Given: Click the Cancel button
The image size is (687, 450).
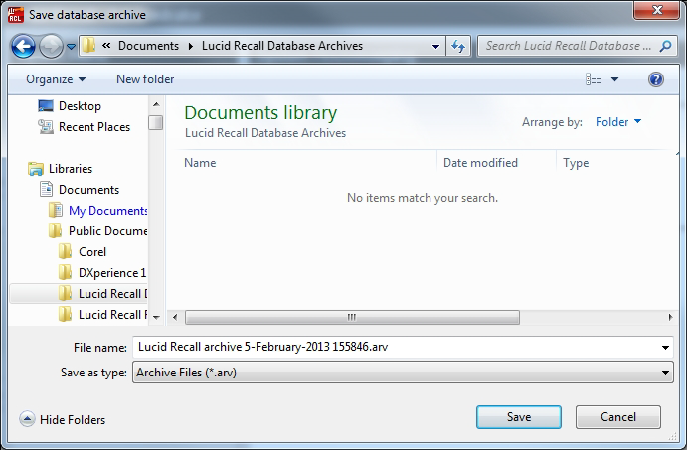Looking at the screenshot, I should (618, 417).
